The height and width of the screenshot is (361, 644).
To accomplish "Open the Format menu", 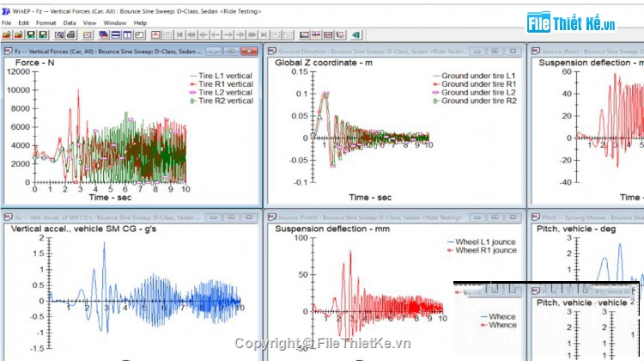I will [x=46, y=23].
